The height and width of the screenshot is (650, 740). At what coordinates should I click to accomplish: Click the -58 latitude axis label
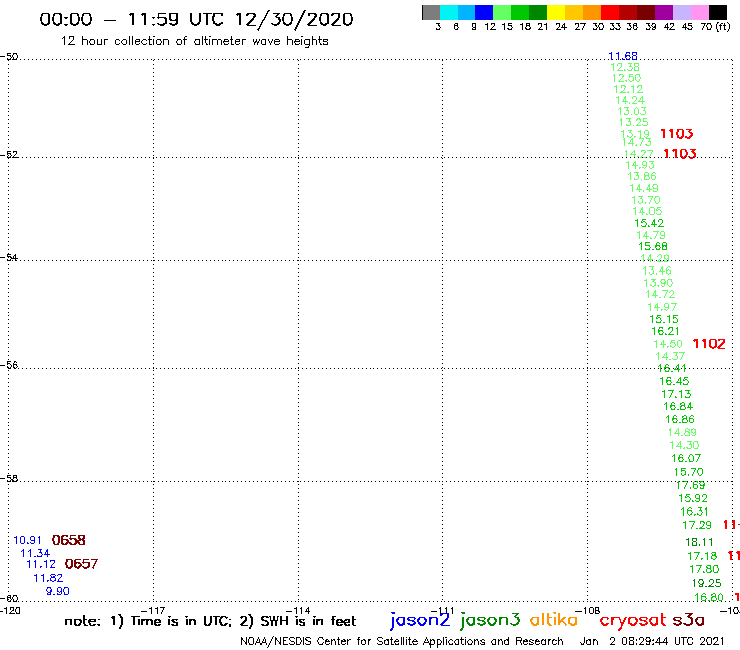pyautogui.click(x=9, y=479)
